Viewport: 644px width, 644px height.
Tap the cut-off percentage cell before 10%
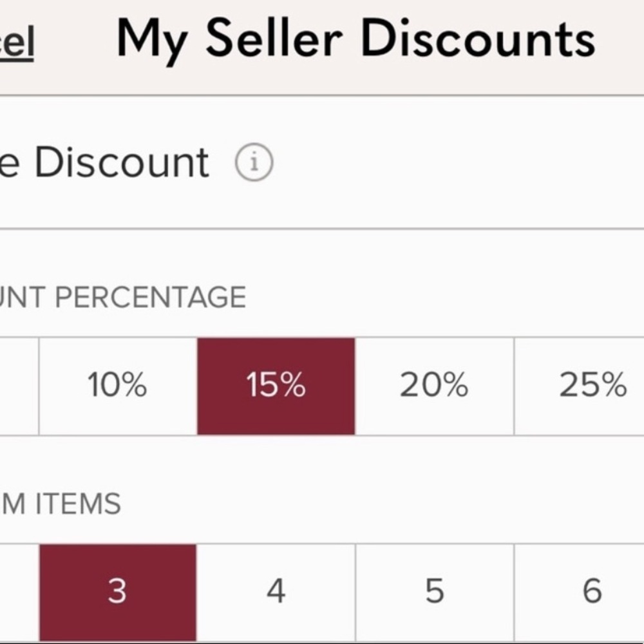pos(18,386)
